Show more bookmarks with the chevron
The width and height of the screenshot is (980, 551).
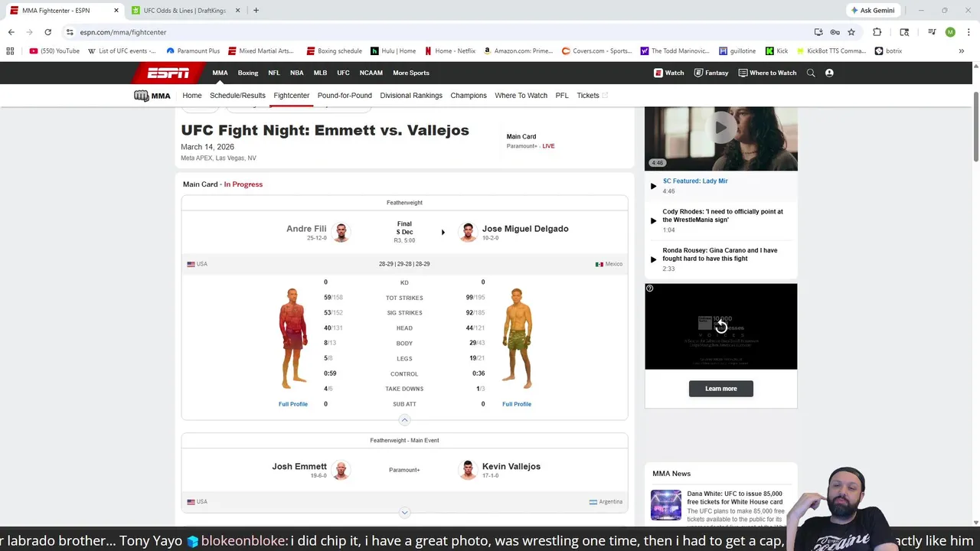961,51
